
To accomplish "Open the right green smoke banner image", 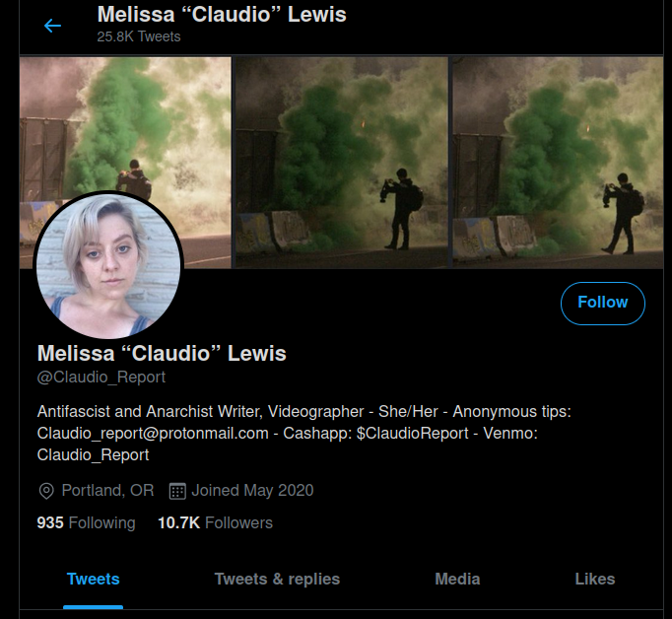I will click(558, 163).
